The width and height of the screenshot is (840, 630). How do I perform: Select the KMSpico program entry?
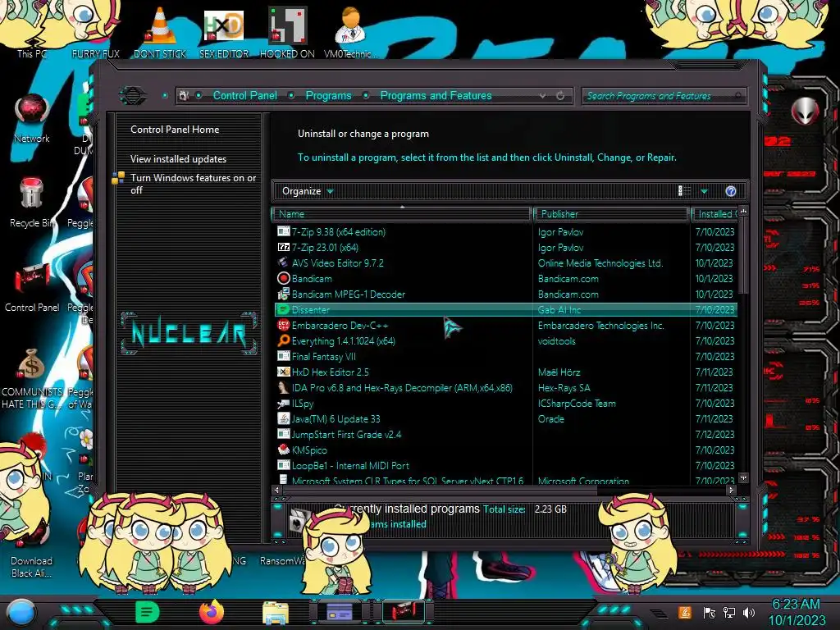tap(505, 450)
